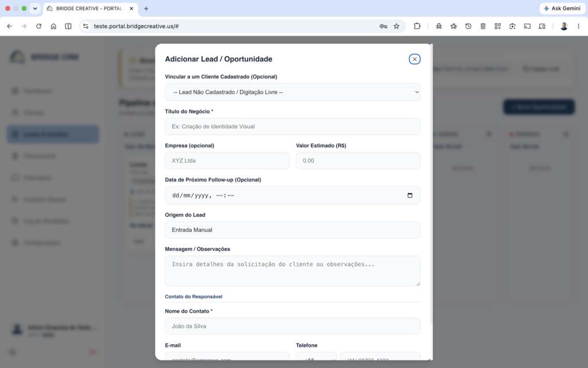Open browser history extension icon
Screen dimensions: 588x368
(x=469, y=26)
